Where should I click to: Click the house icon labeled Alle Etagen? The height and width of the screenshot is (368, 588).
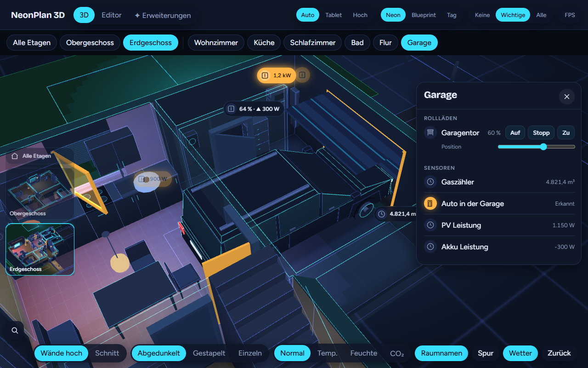point(15,156)
